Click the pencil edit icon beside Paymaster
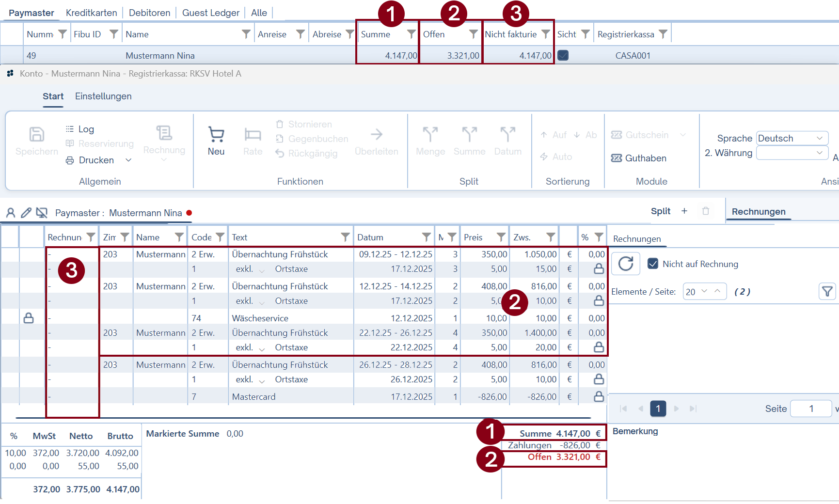Image resolution: width=839 pixels, height=504 pixels. 26,213
